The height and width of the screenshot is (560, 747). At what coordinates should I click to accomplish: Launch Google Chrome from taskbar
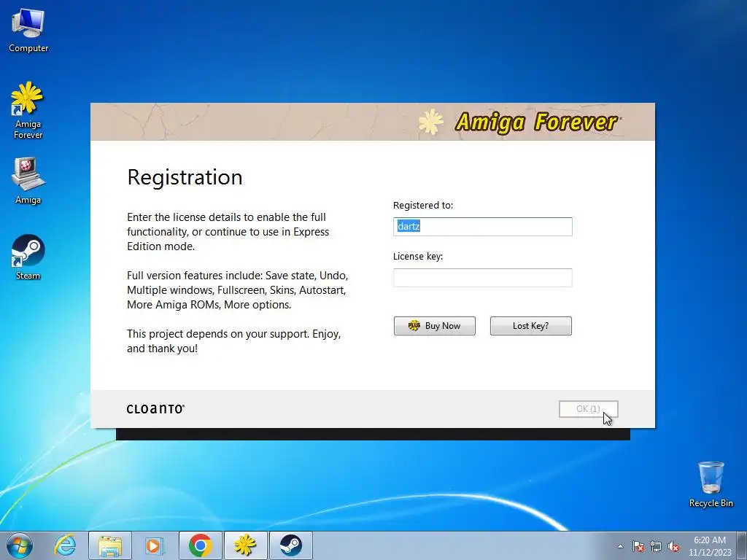click(200, 545)
